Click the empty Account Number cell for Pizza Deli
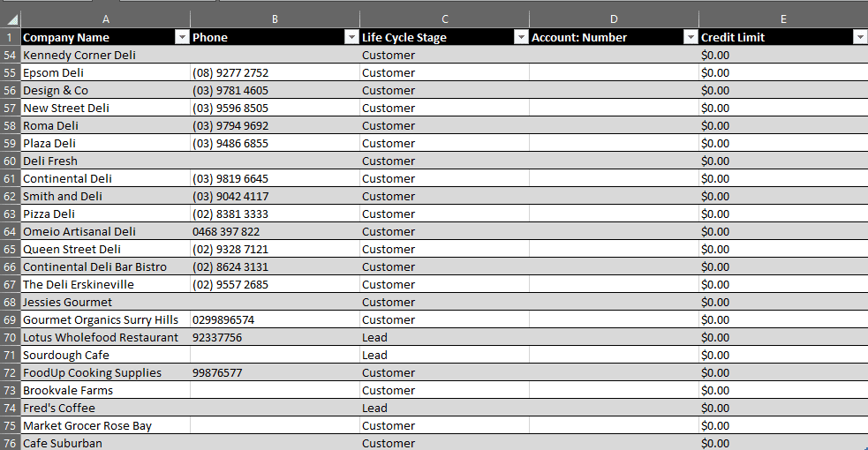 (x=614, y=214)
